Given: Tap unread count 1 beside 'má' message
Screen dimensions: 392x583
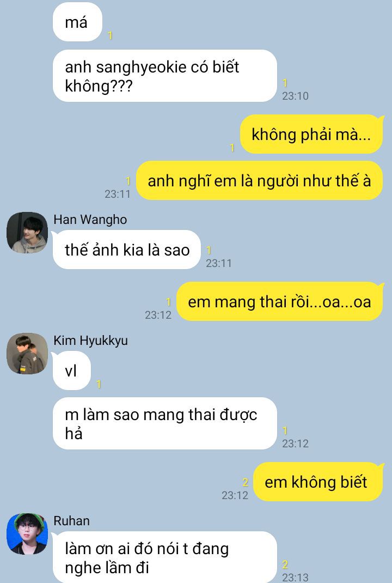Looking at the screenshot, I should [x=110, y=36].
